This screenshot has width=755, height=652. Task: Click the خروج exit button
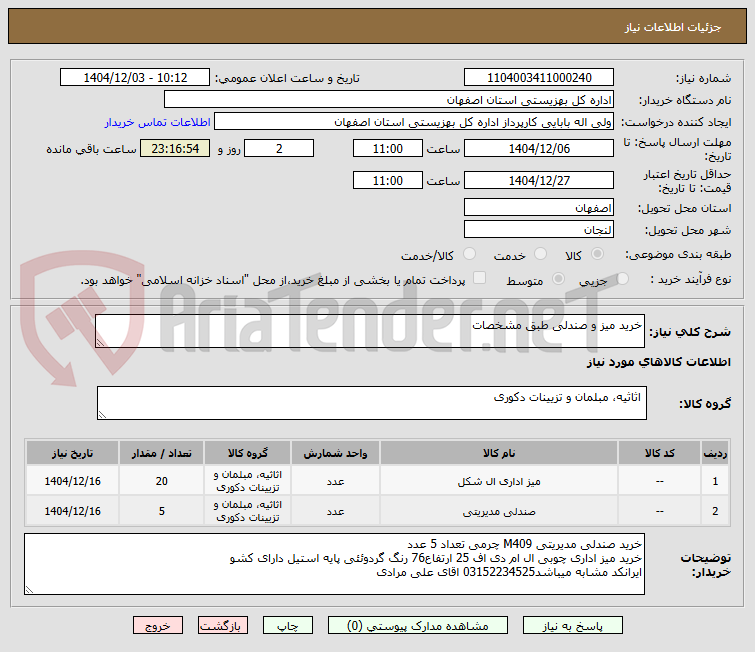point(158,626)
